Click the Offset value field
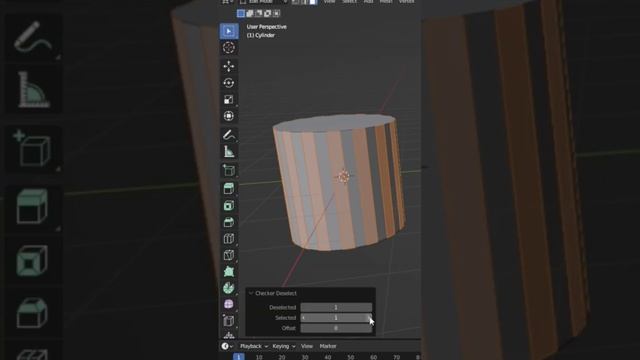The image size is (640, 360). 336,328
